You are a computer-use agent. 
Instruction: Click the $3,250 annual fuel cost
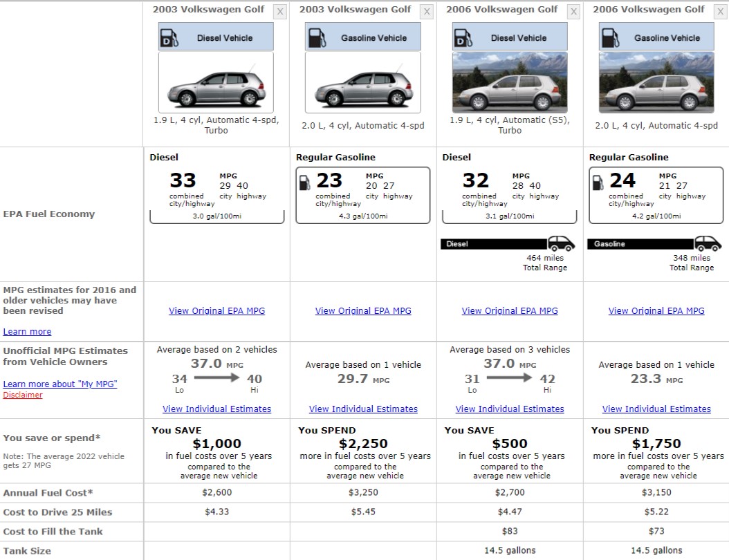click(363, 493)
